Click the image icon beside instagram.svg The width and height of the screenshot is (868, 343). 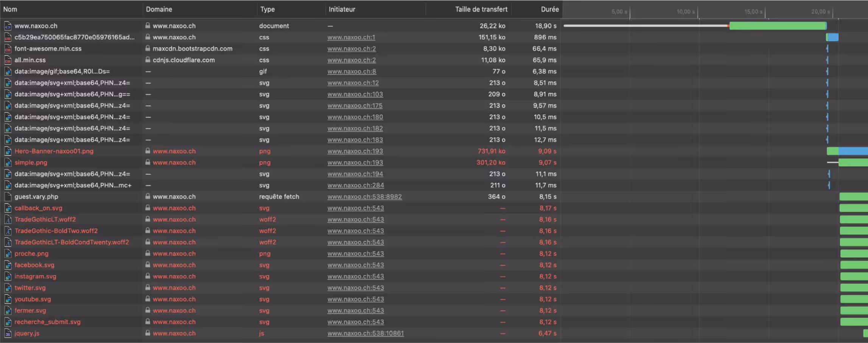(x=8, y=276)
